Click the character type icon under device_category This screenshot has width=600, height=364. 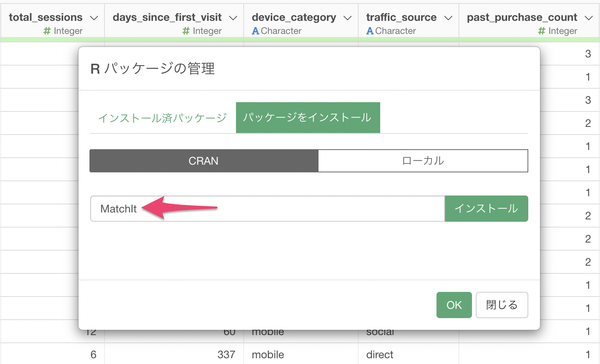[255, 31]
